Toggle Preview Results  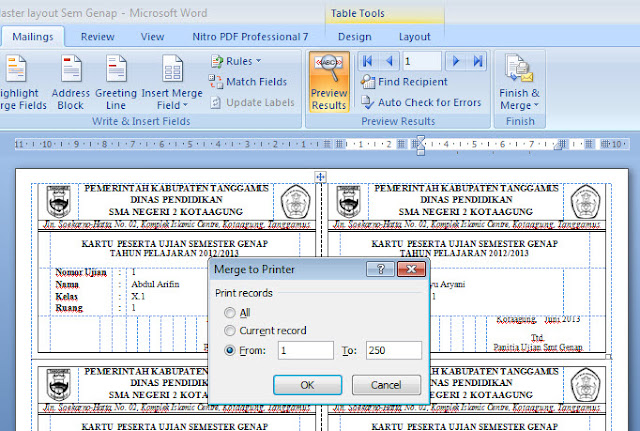329,82
